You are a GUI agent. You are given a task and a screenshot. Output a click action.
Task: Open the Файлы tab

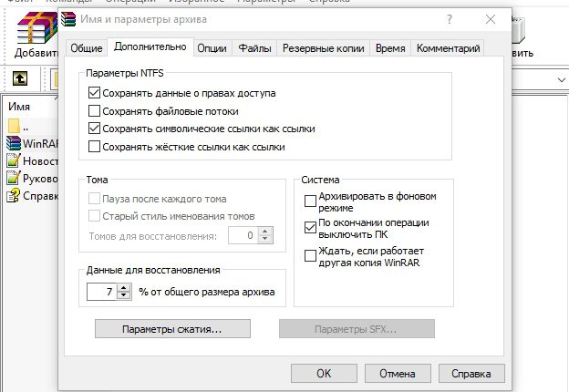(x=254, y=48)
